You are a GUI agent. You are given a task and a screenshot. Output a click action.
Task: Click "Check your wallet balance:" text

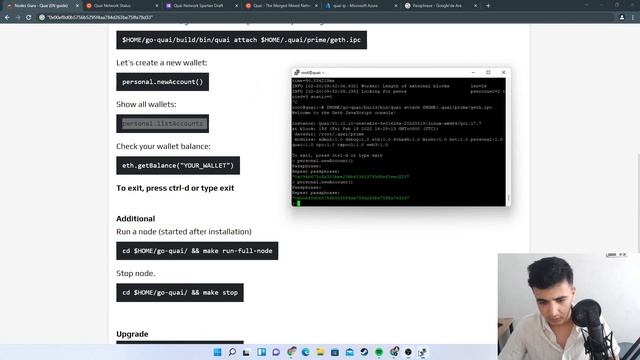(x=163, y=146)
